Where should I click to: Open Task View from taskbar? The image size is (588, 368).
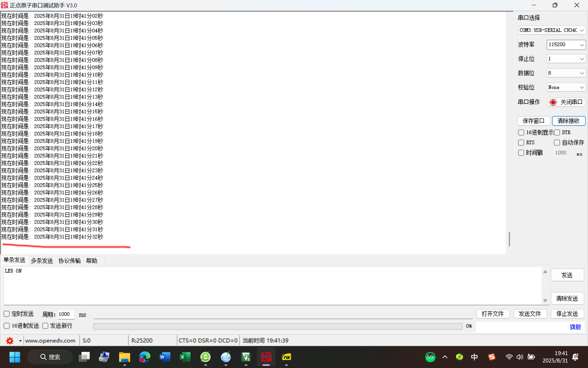(84, 357)
